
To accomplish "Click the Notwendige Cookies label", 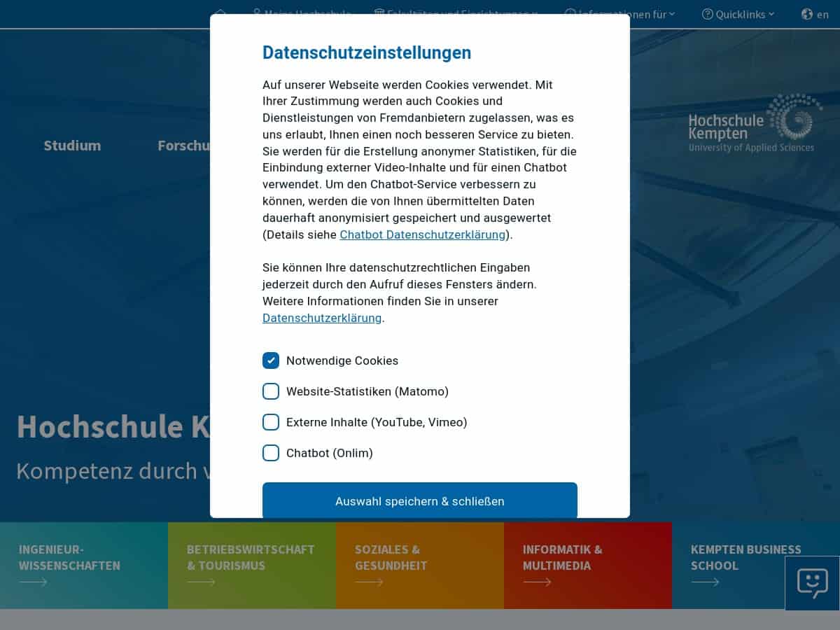I will [342, 360].
